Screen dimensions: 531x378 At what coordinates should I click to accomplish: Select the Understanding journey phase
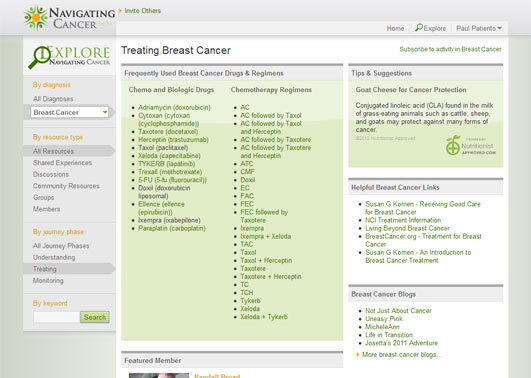pos(54,257)
